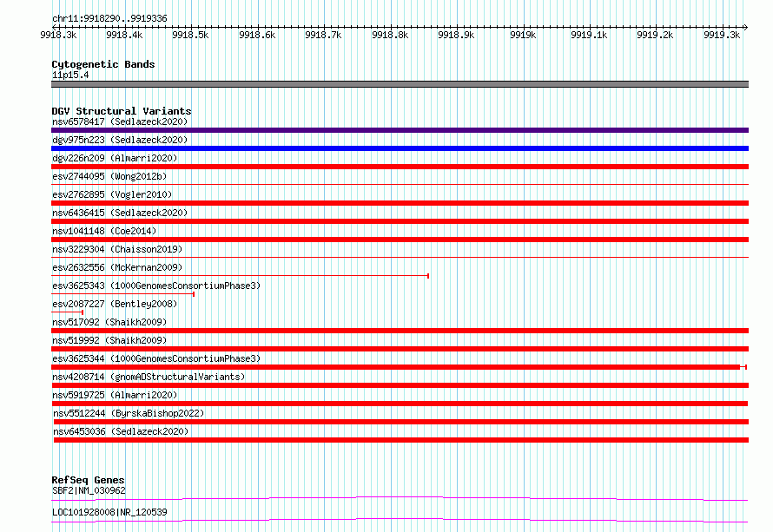Select the DGV Structural Variants track heading
This screenshot has height=532, width=773.
coord(122,111)
